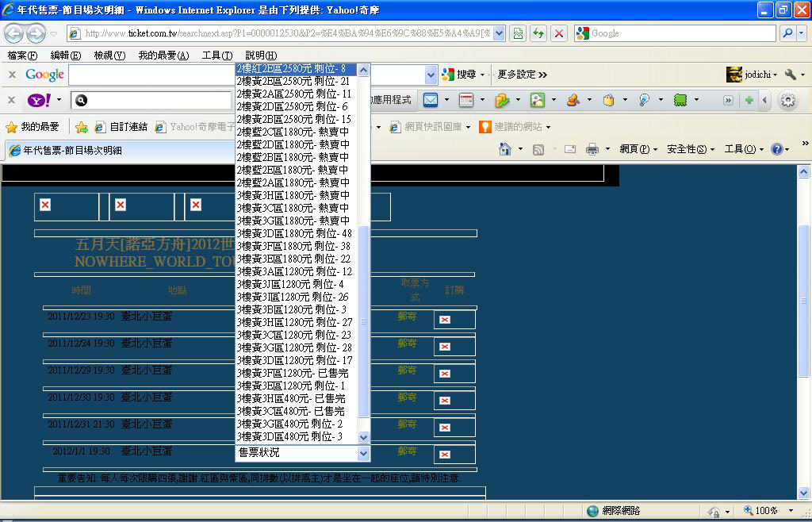Expand the 搜尋 button dropdown arrow
Screen dimensions: 812x522
tap(483, 75)
